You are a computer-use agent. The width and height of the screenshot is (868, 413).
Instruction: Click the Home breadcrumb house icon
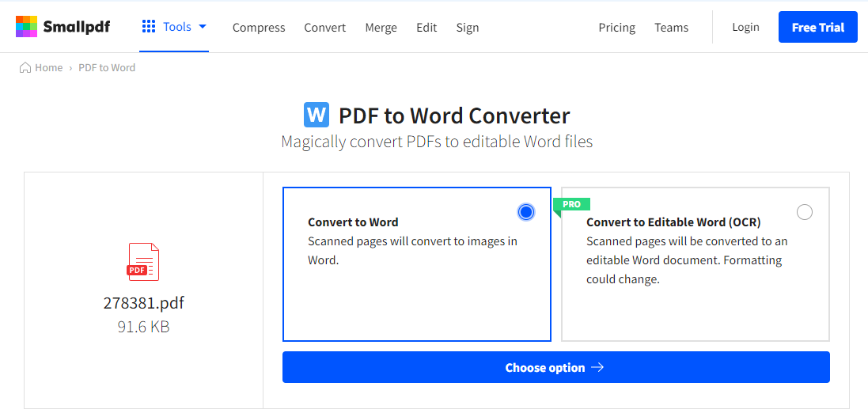pos(25,67)
